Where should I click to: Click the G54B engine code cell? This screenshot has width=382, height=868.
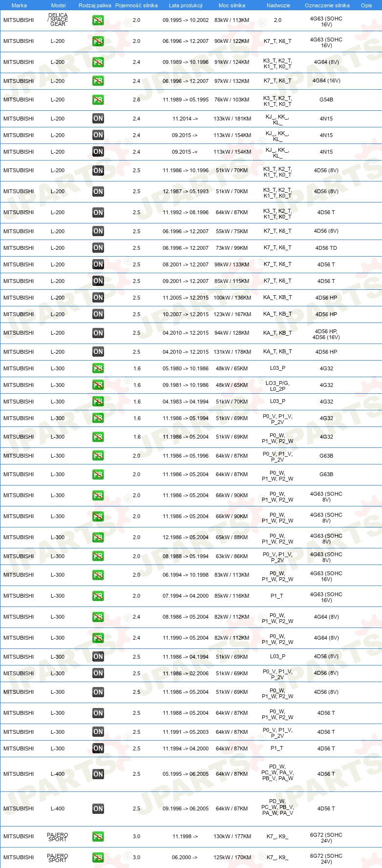coord(326,100)
